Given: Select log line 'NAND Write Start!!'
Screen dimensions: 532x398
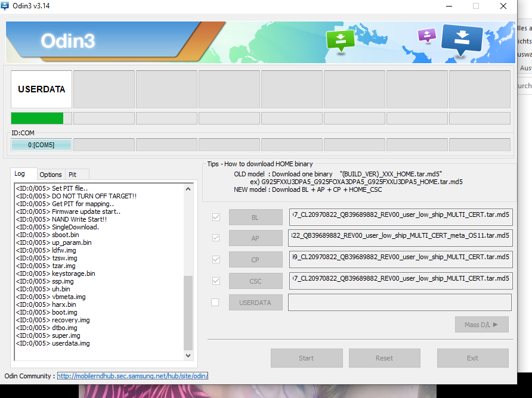Looking at the screenshot, I should pos(61,219).
